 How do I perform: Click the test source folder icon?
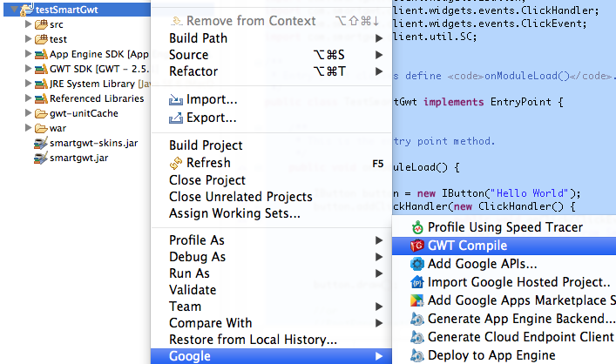(41, 39)
